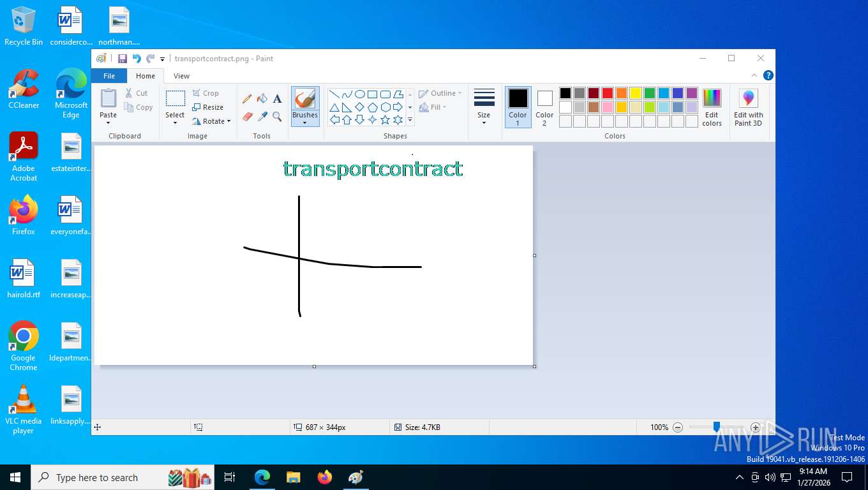Open the notification center icon
Viewport: 868px width, 490px height.
847,477
